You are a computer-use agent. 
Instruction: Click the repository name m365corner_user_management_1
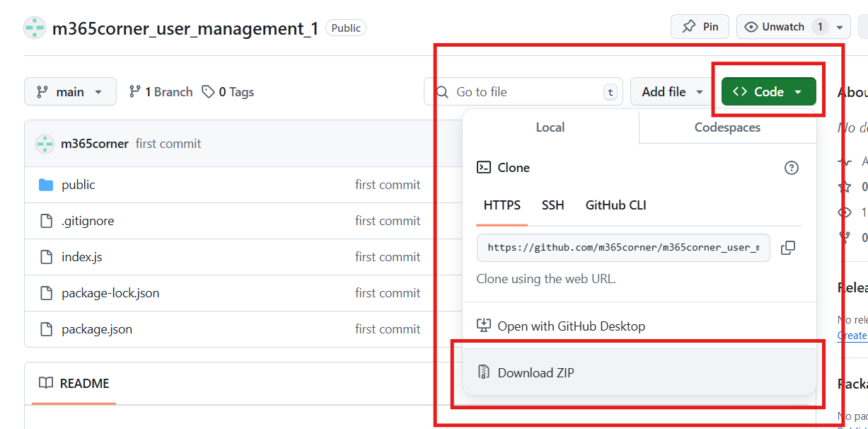185,29
